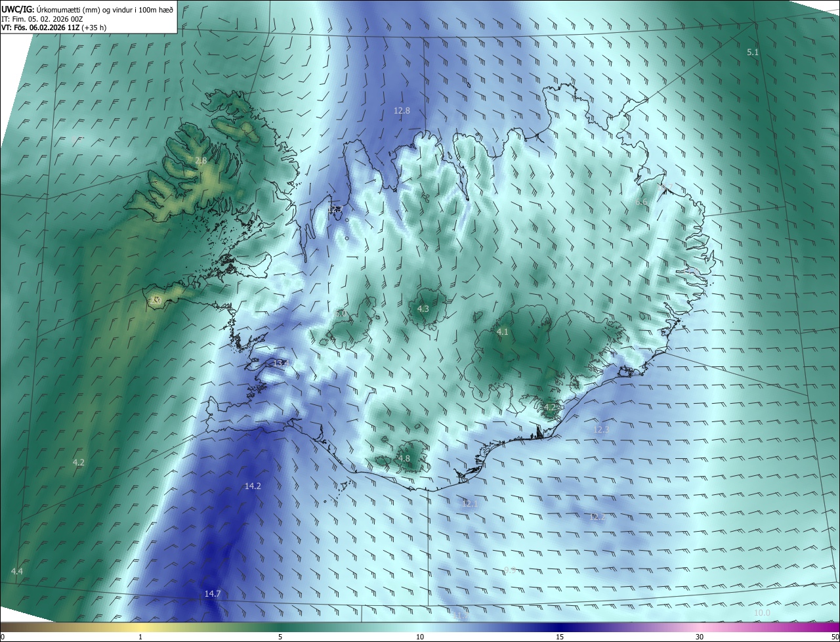Viewport: 840px width, 642px height.
Task: Click the map value label 6.6
Action: tap(641, 202)
